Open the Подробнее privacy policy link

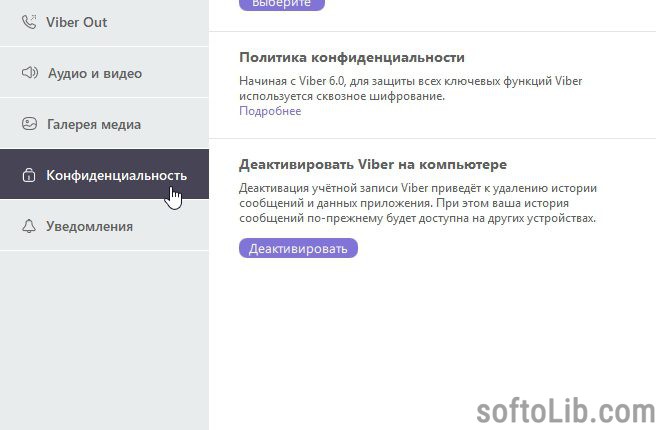[x=270, y=111]
